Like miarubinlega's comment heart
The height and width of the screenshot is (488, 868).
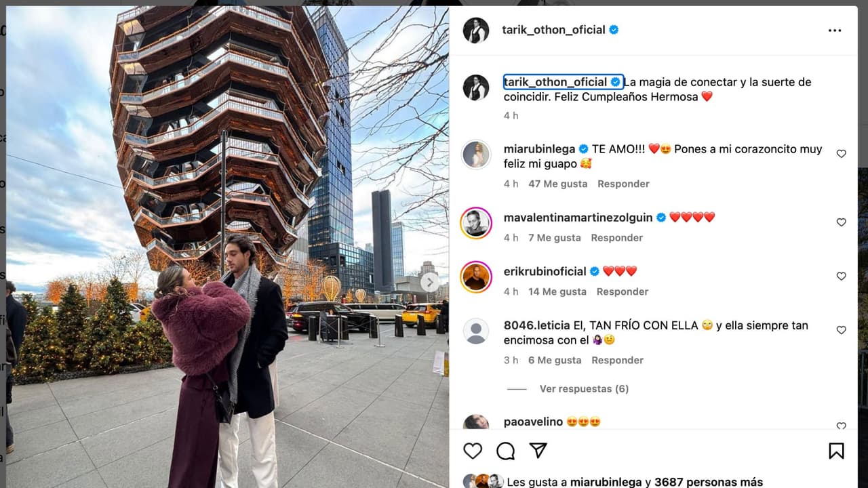click(841, 154)
